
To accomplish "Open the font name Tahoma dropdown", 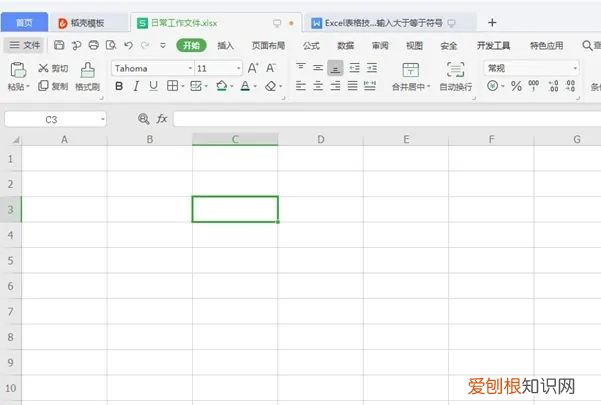I will point(190,68).
